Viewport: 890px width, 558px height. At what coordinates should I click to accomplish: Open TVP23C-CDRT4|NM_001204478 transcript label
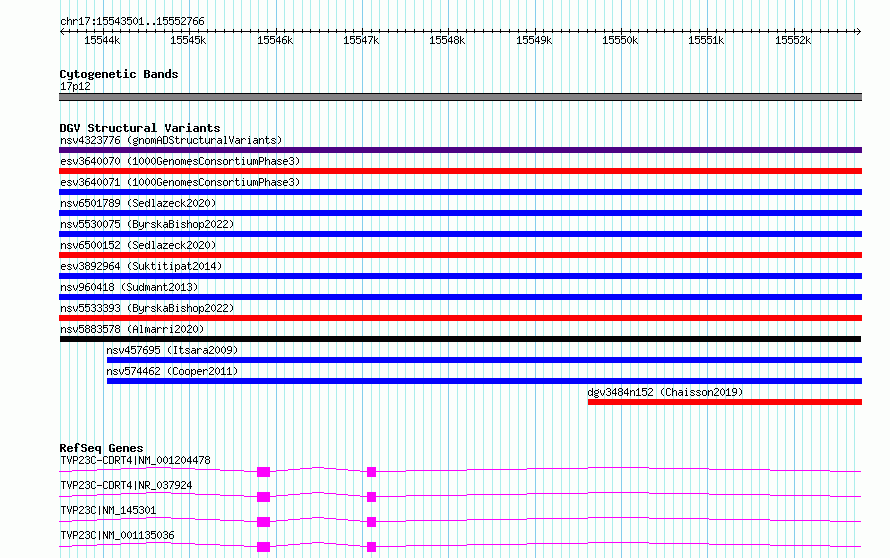(x=135, y=460)
